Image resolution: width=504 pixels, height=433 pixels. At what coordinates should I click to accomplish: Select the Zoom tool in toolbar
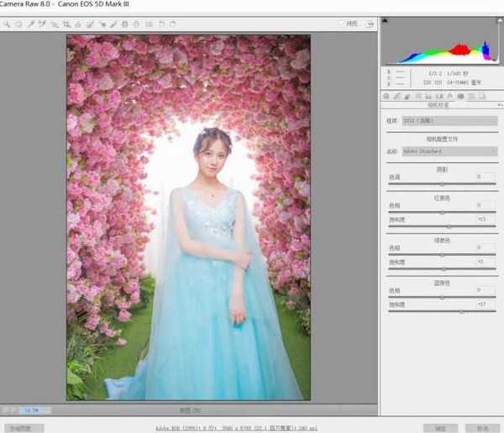click(7, 24)
